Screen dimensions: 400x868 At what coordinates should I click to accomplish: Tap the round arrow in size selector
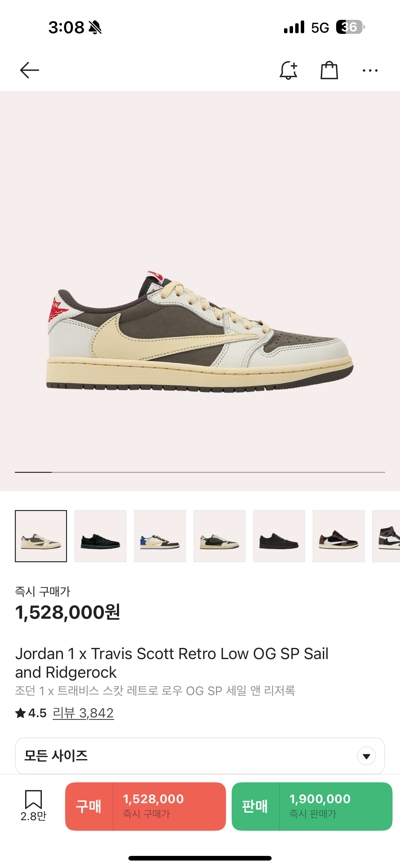pyautogui.click(x=366, y=756)
